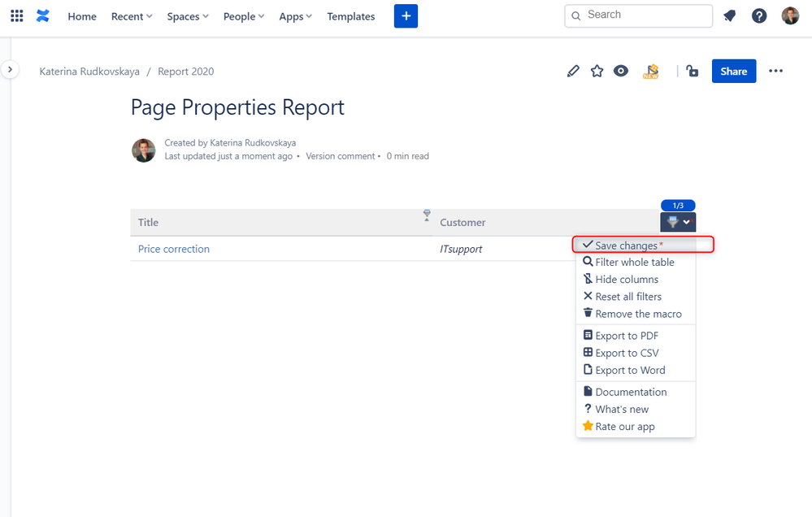
Task: Click the blue create plus button
Action: point(406,16)
